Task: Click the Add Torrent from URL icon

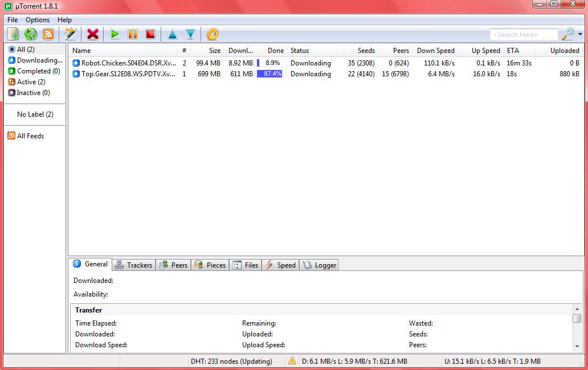Action: point(31,35)
